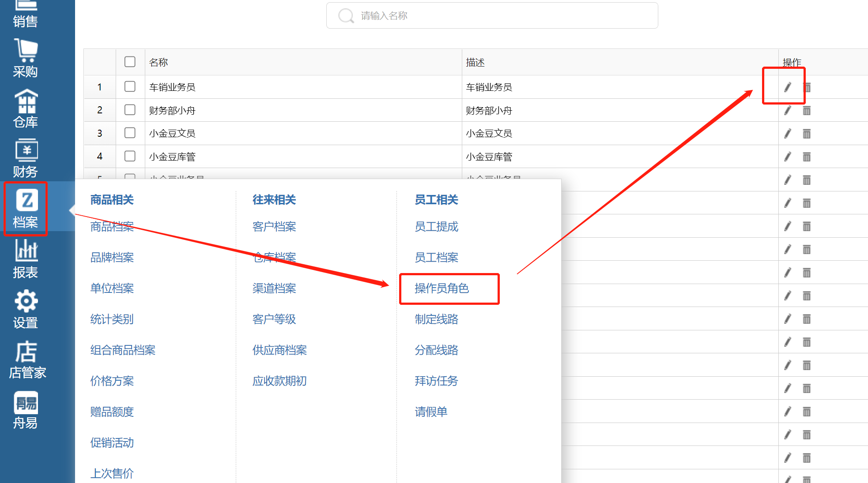Click the search magnifier icon
The width and height of the screenshot is (868, 483).
tap(346, 16)
